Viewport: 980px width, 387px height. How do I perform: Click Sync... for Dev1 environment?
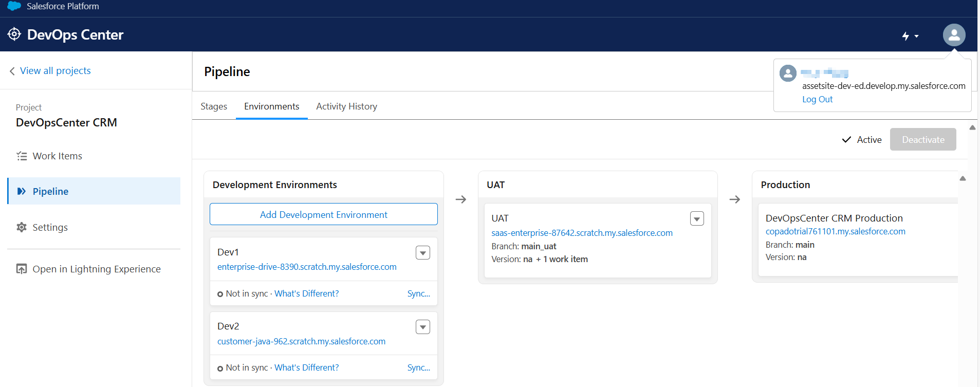[x=419, y=293]
